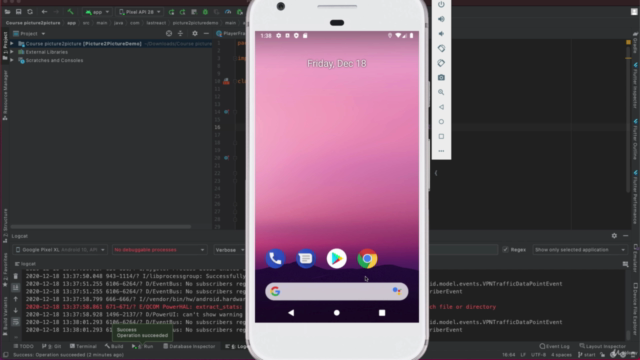Viewport: 640px width, 360px height.
Task: Open the Build tool window tab
Action: 114,346
